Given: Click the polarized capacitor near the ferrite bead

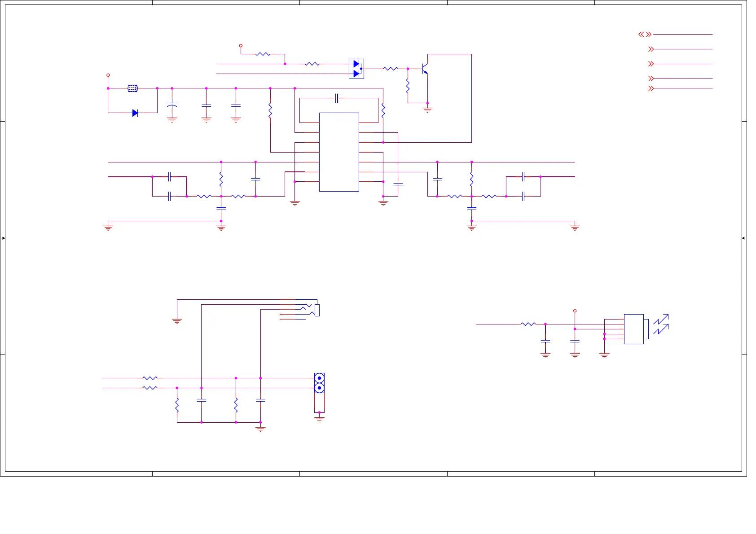Looking at the screenshot, I should pos(172,105).
